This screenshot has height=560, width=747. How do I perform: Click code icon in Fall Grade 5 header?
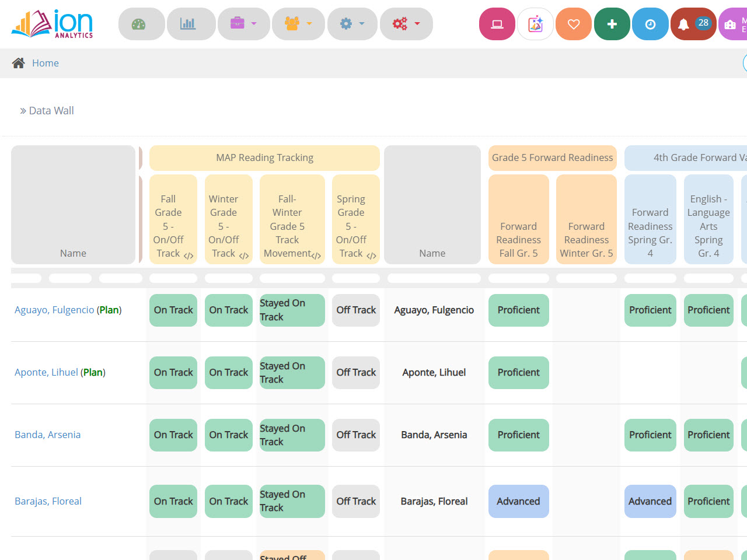click(189, 256)
